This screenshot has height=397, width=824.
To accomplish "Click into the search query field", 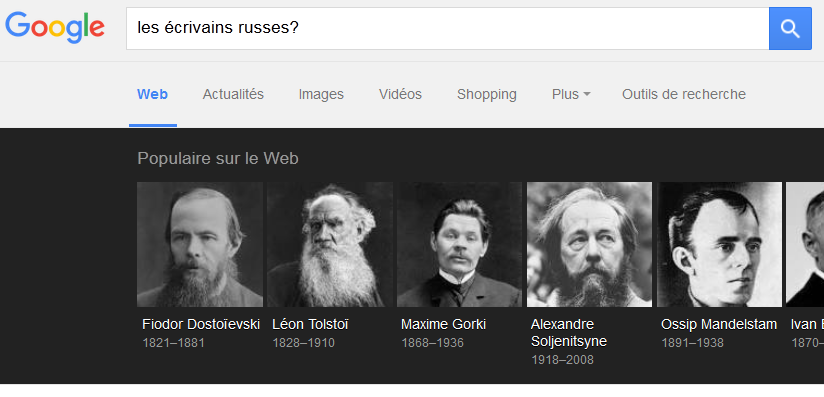I will pyautogui.click(x=448, y=28).
